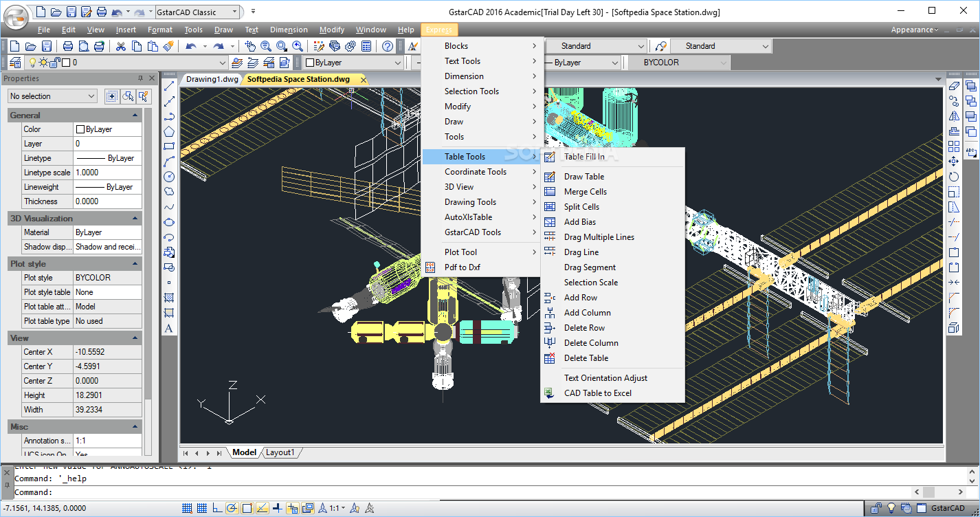Toggle Object Snap in status bar
The image size is (980, 517).
coord(247,509)
